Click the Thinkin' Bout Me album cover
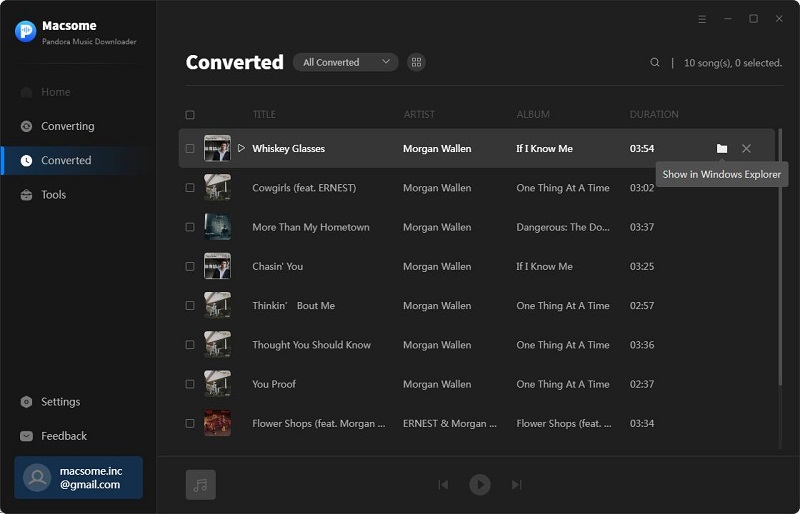 point(217,306)
